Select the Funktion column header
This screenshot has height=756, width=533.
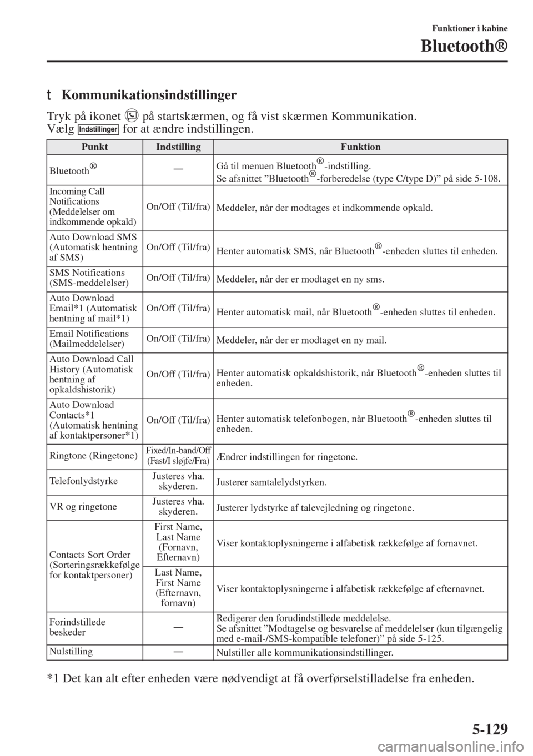coord(360,147)
